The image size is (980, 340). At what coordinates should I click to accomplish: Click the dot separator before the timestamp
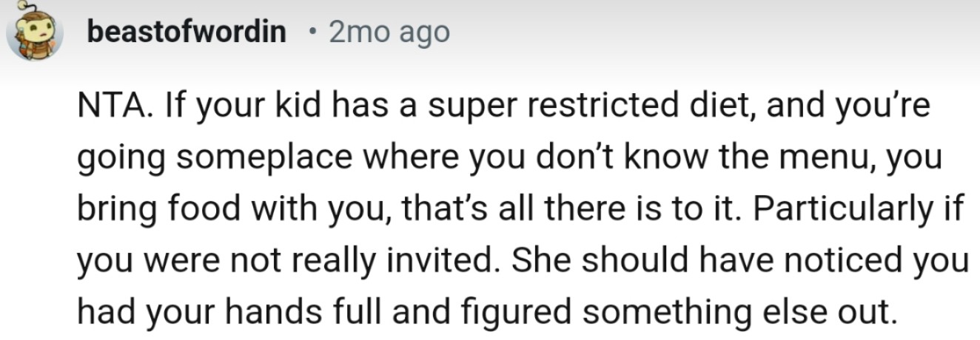coord(314,33)
